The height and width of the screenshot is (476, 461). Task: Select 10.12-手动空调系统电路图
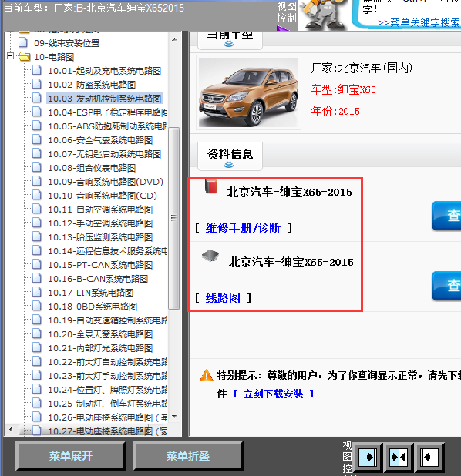[100, 223]
